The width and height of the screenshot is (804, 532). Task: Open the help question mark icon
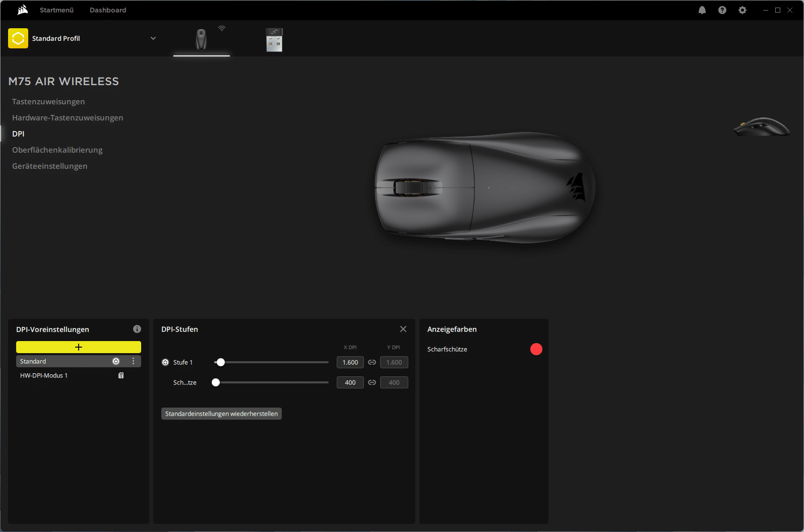point(722,10)
